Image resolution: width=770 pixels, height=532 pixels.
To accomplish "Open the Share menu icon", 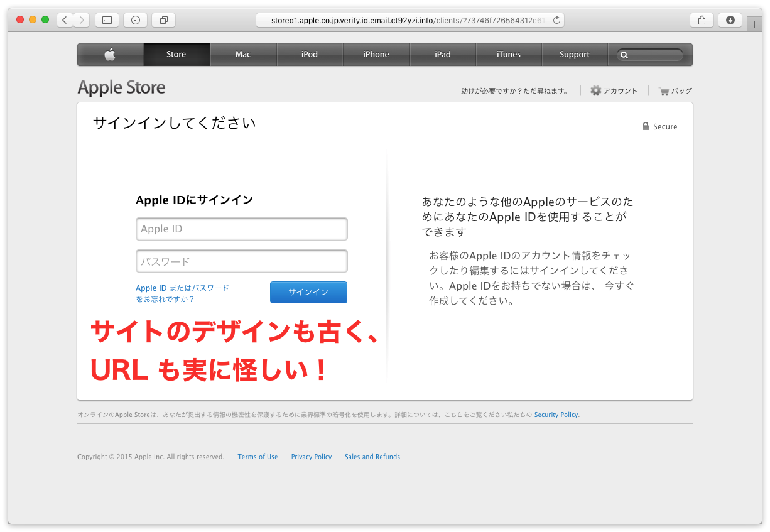I will tap(702, 20).
